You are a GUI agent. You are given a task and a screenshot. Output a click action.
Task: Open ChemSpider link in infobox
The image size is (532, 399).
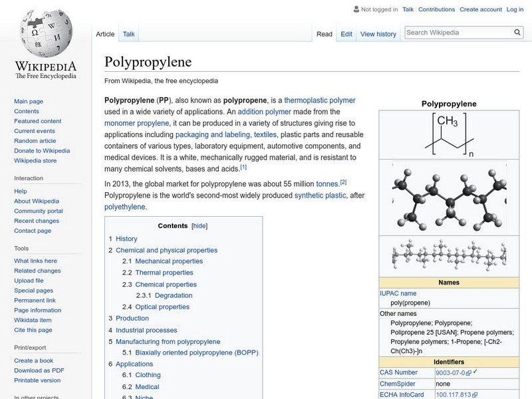click(397, 384)
